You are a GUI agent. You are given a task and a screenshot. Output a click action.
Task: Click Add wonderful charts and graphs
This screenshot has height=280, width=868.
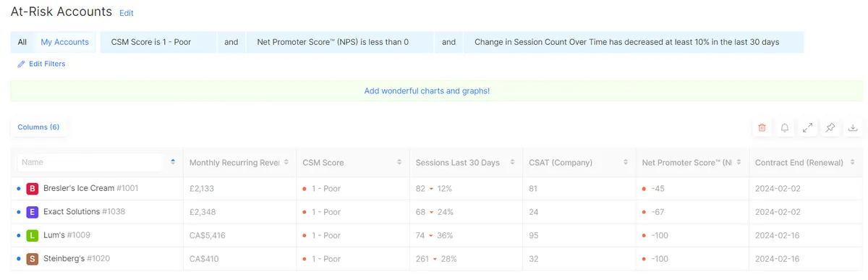click(427, 91)
